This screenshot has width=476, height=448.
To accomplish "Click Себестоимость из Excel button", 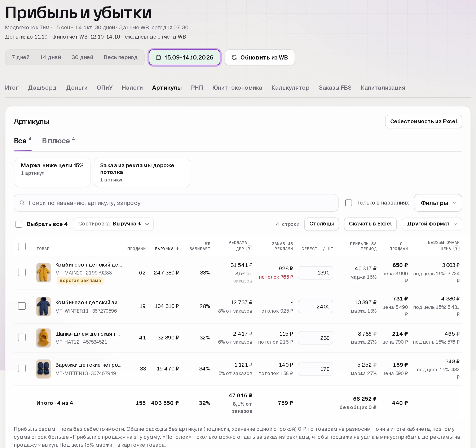I will pos(423,121).
